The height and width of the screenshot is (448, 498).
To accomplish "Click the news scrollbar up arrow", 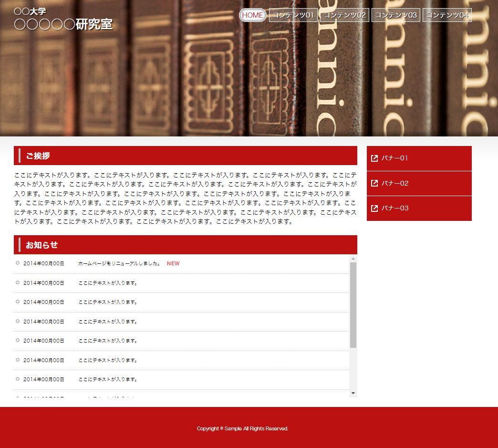I will 353,259.
